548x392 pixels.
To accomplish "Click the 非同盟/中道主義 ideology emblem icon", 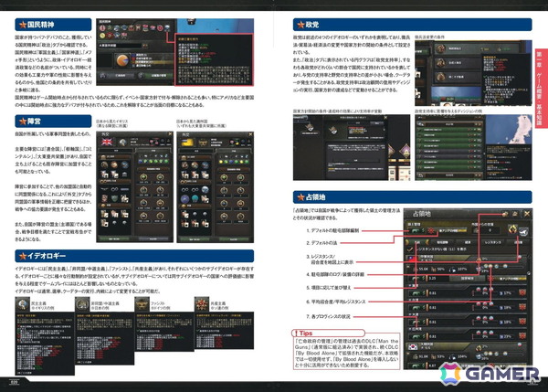I will tap(82, 304).
